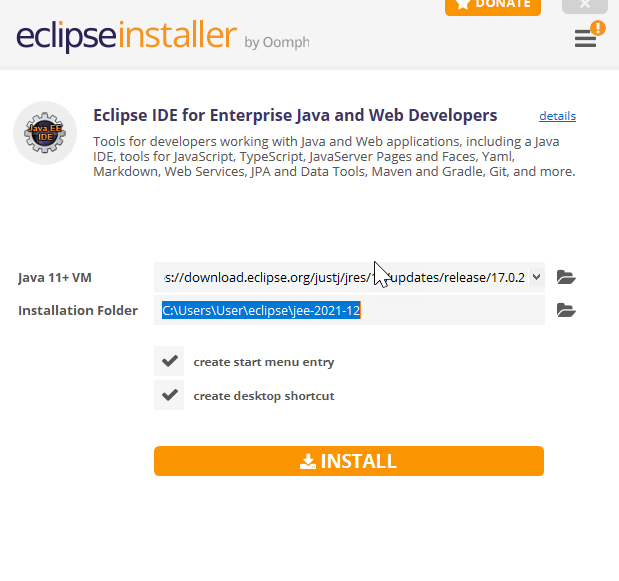
Task: Click the product description paragraph
Action: point(334,156)
